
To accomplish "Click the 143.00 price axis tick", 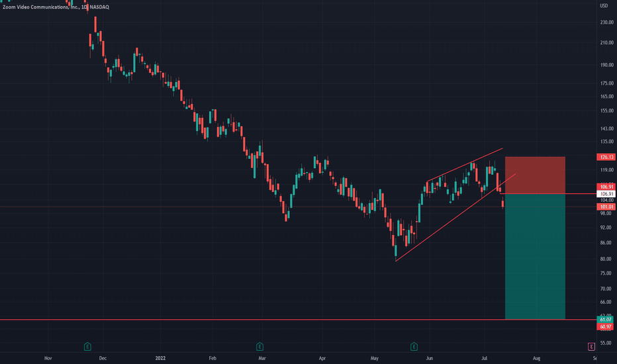I will point(607,128).
